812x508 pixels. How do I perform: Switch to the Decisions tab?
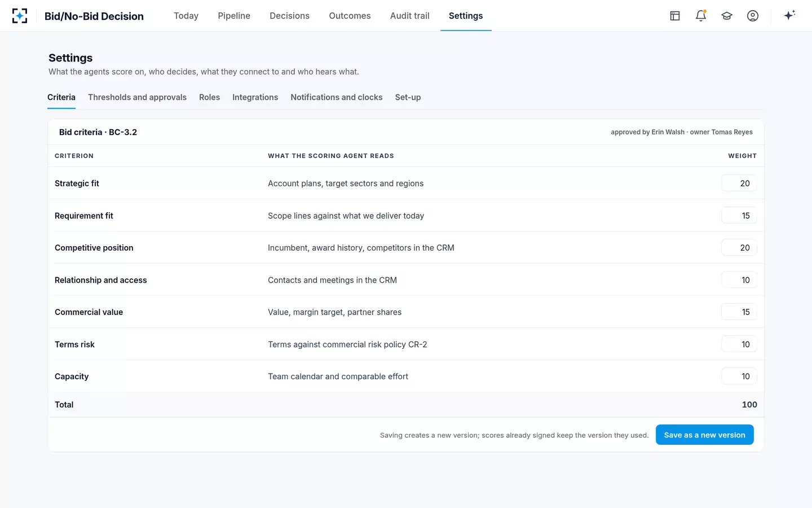tap(289, 16)
